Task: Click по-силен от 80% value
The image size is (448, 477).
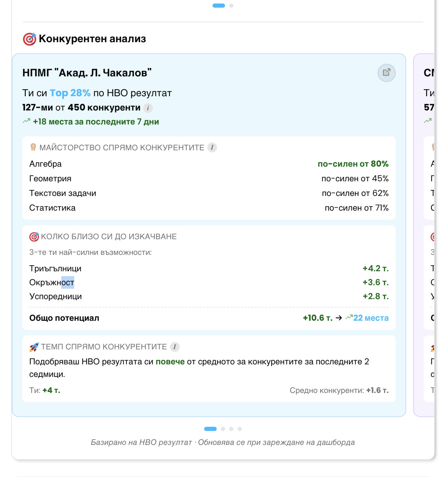Action: click(x=353, y=164)
